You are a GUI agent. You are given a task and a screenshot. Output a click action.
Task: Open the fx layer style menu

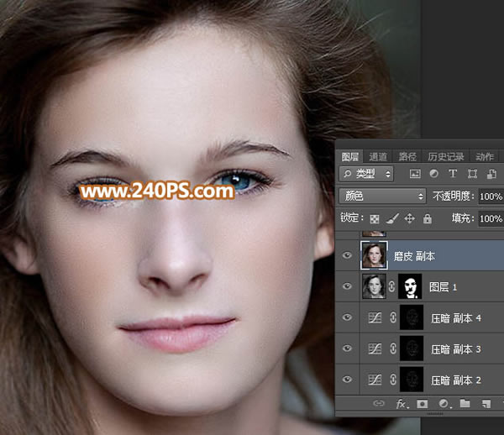402,404
